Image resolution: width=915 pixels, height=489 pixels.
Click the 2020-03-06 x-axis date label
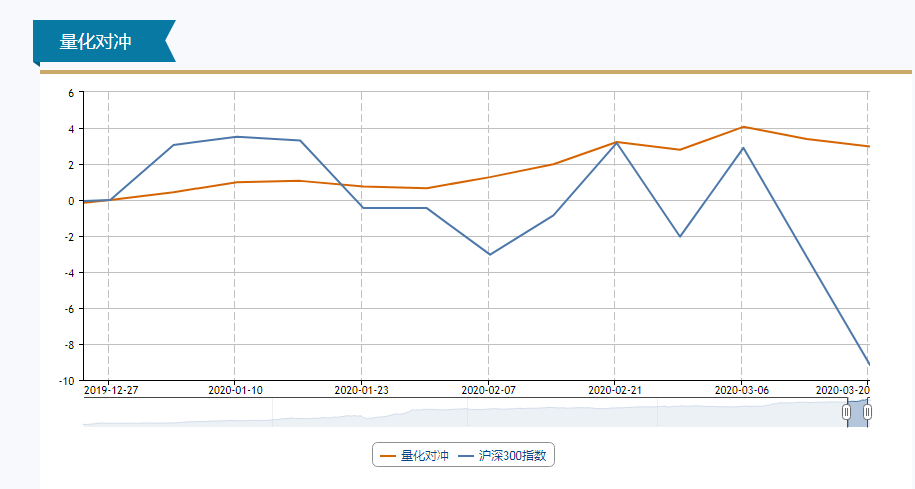[742, 390]
